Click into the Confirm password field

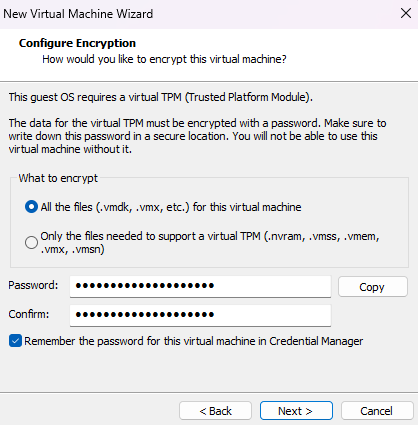coord(200,315)
